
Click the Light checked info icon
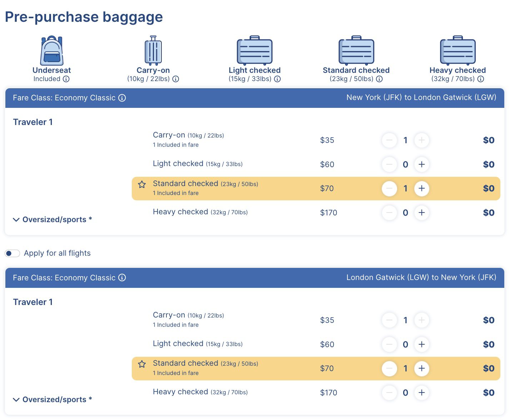[277, 79]
